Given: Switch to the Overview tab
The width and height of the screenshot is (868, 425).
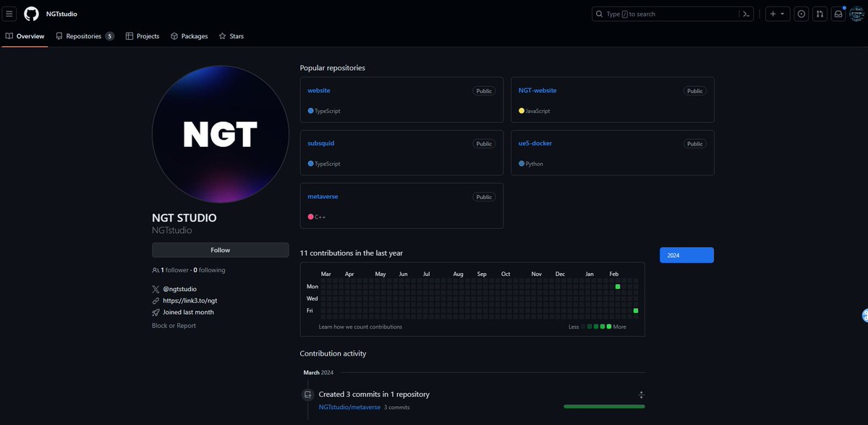Looking at the screenshot, I should [x=25, y=36].
